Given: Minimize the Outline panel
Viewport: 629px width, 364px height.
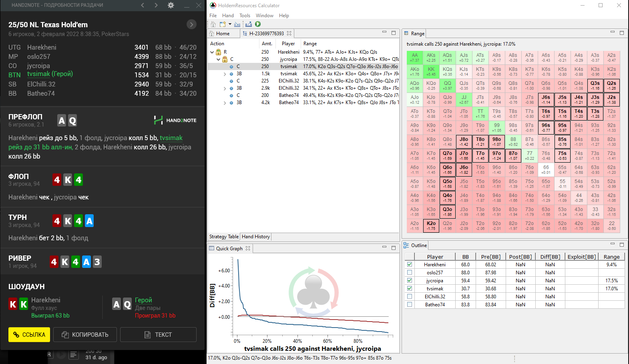Looking at the screenshot, I should 613,243.
